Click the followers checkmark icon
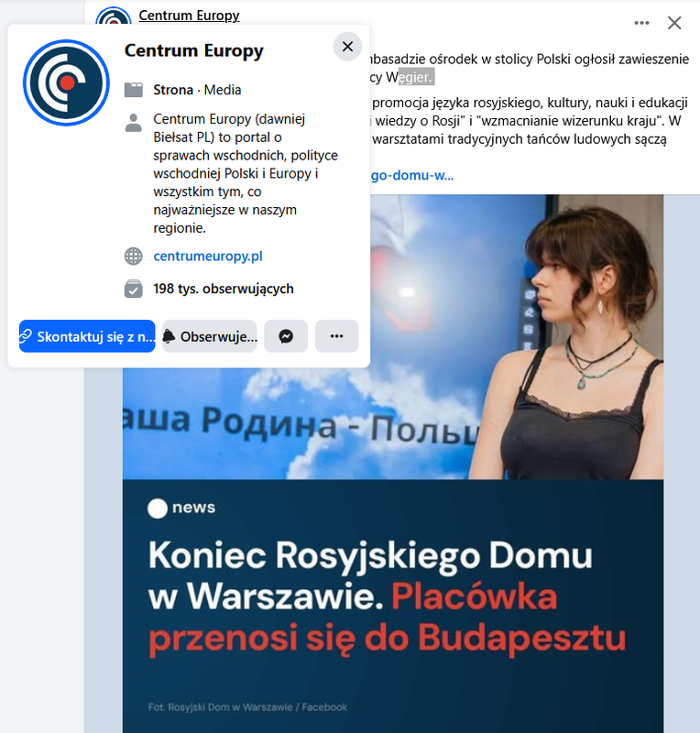700x733 pixels. pyautogui.click(x=133, y=289)
